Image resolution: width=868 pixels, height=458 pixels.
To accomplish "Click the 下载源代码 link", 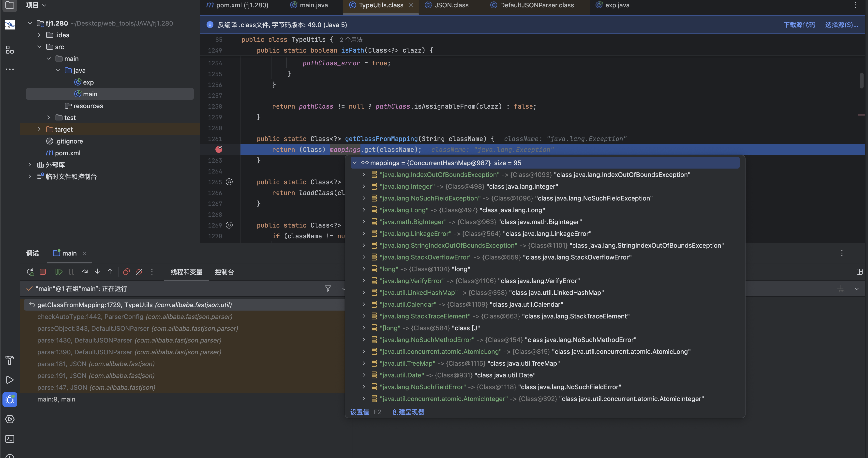I will [x=799, y=25].
